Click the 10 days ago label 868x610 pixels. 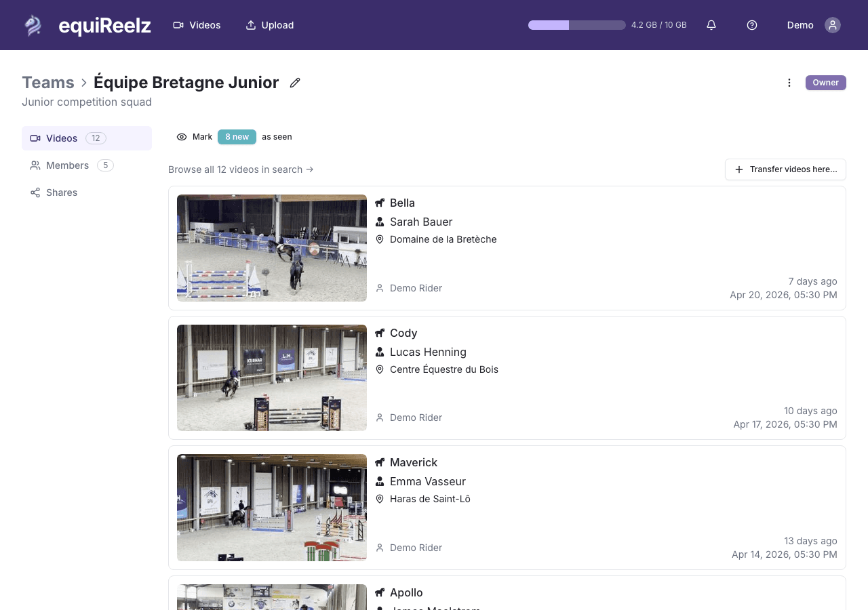(810, 411)
